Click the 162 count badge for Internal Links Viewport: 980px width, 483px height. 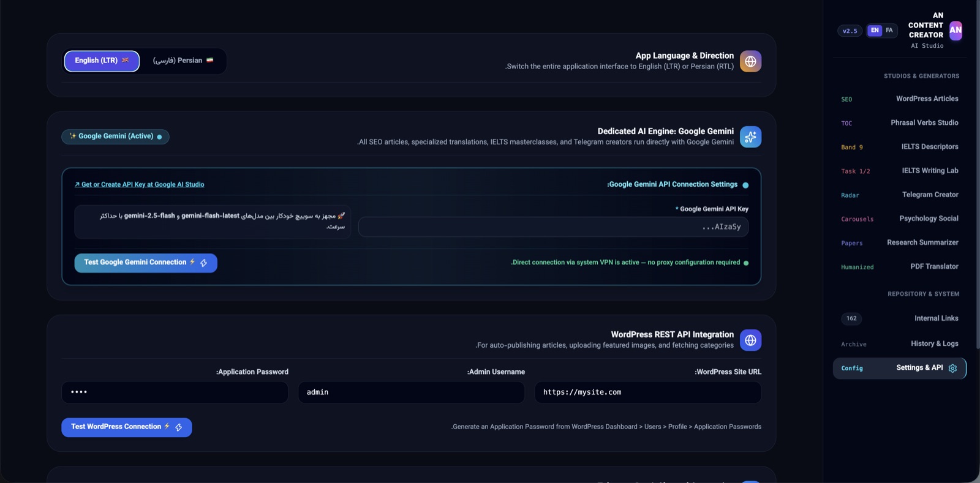(851, 318)
